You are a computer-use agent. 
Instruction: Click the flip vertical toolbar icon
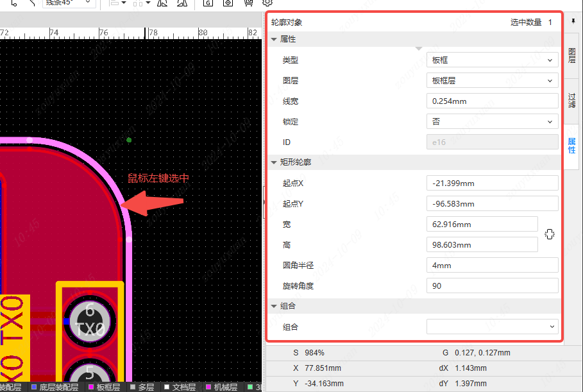click(182, 3)
